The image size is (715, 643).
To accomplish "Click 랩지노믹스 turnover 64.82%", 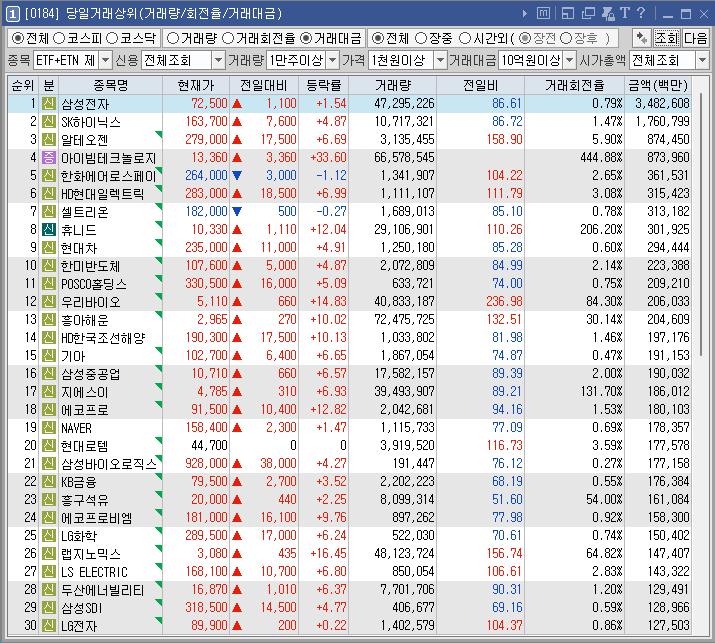I will tap(604, 553).
